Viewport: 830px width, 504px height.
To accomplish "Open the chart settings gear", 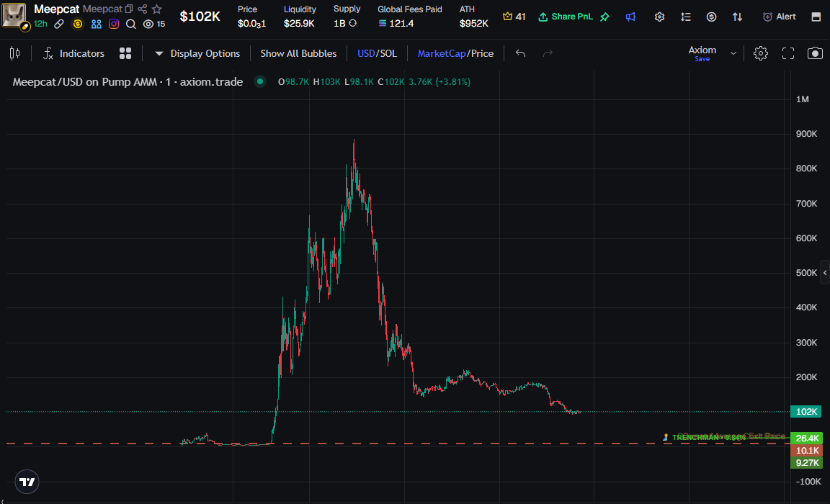I will [x=761, y=53].
